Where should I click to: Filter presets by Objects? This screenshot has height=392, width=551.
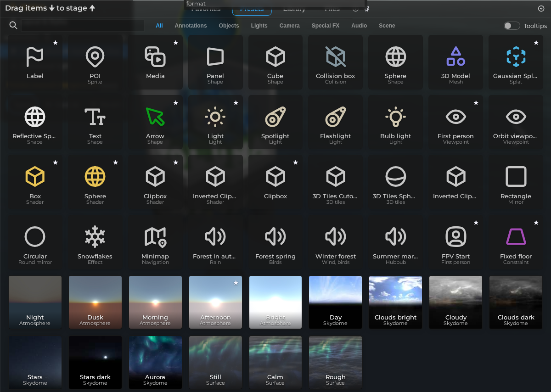(229, 26)
